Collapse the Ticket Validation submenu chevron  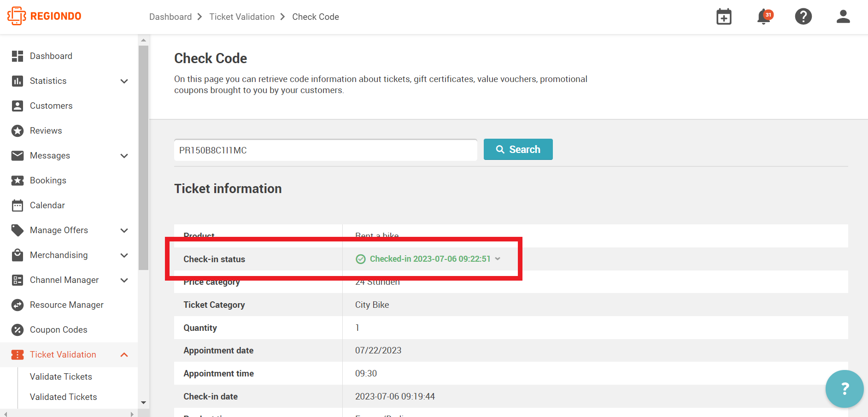click(x=124, y=355)
